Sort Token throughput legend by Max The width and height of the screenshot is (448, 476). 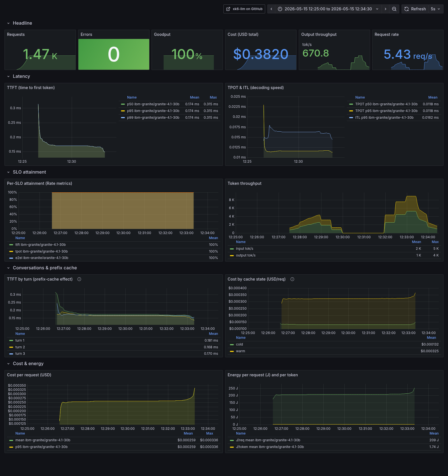pyautogui.click(x=435, y=242)
